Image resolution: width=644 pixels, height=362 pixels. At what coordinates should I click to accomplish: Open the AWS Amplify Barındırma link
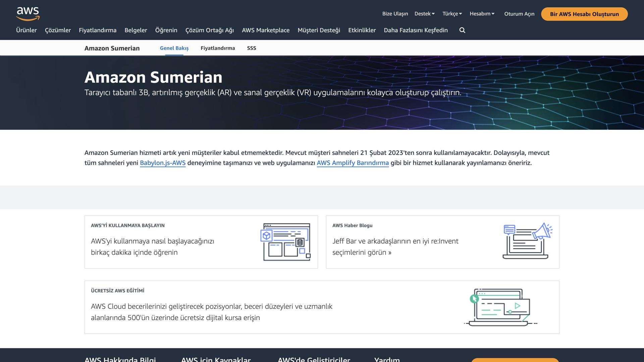(x=353, y=163)
